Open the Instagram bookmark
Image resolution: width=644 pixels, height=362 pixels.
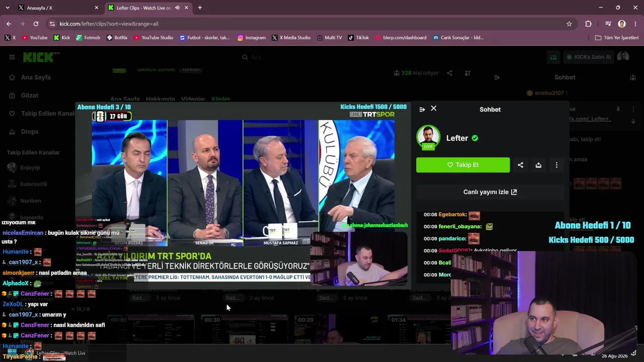252,38
